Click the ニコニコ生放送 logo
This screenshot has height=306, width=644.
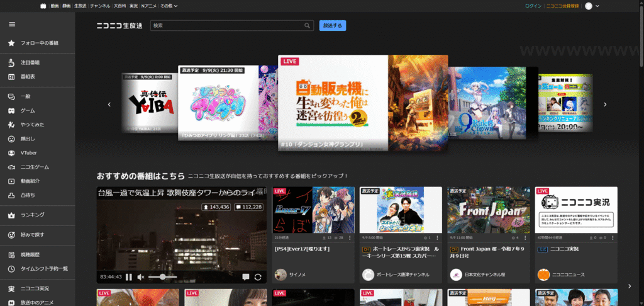(x=119, y=25)
